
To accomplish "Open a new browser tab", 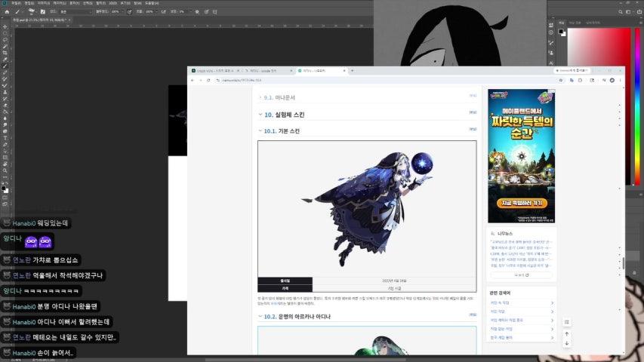I will [x=353, y=71].
